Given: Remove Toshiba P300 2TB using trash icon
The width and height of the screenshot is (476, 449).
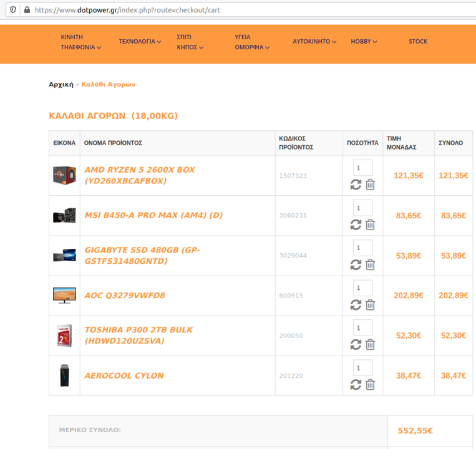Looking at the screenshot, I should (370, 345).
